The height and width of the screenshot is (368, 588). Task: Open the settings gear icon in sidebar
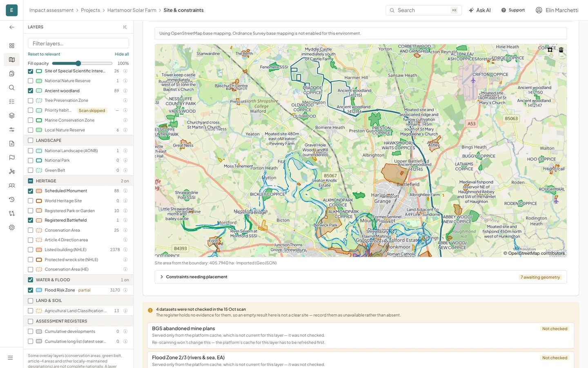coord(12,227)
